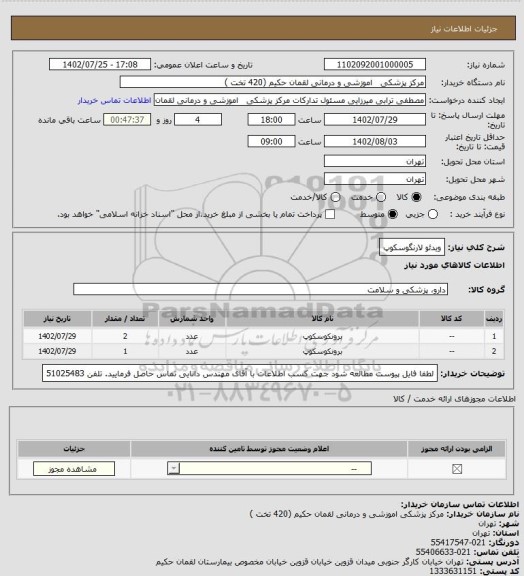This screenshot has width=524, height=576.
Task: Toggle the Islamic treasury payment checkbox
Action: [330, 214]
